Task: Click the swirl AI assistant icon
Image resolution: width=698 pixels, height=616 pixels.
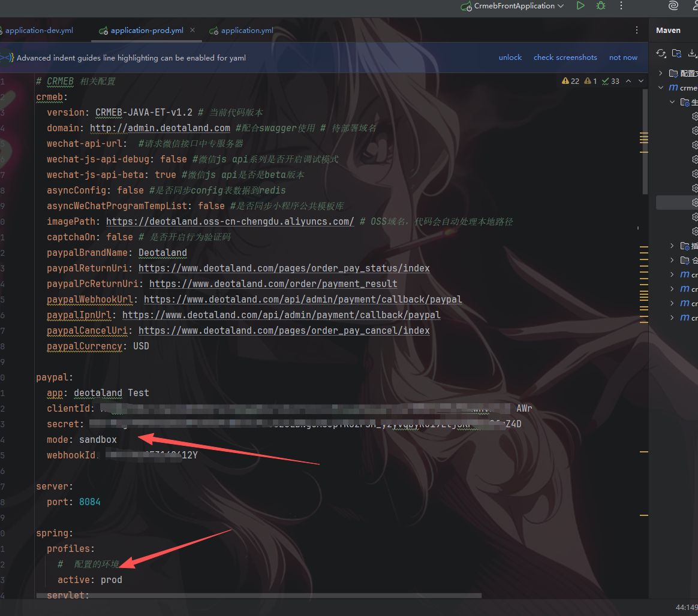Action: (673, 6)
